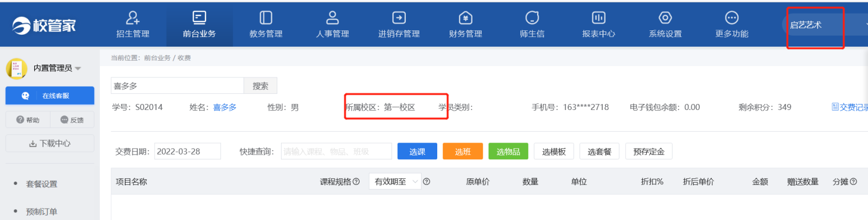Click the 帮助 help button

click(28, 120)
